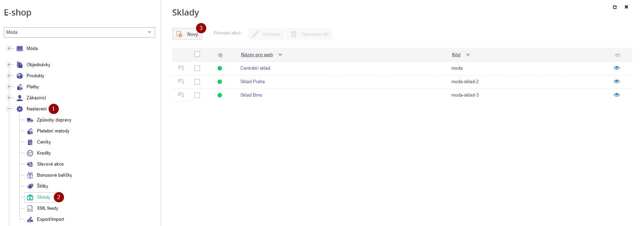Expand the Objednávky tree node
The height and width of the screenshot is (226, 644).
point(9,65)
